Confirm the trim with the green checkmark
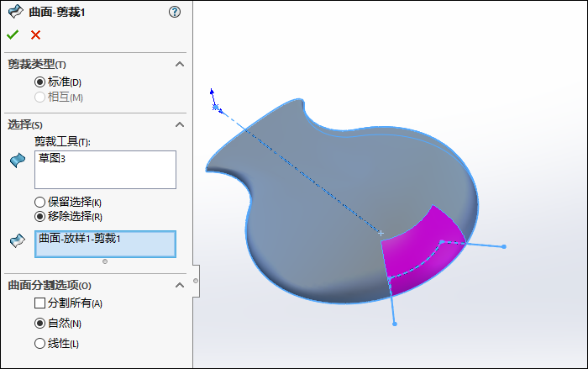 (x=13, y=35)
